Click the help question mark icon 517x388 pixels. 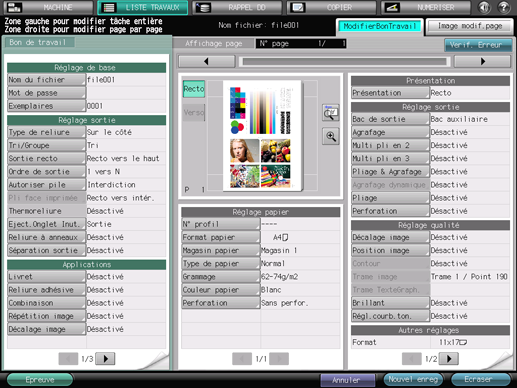[x=504, y=7]
